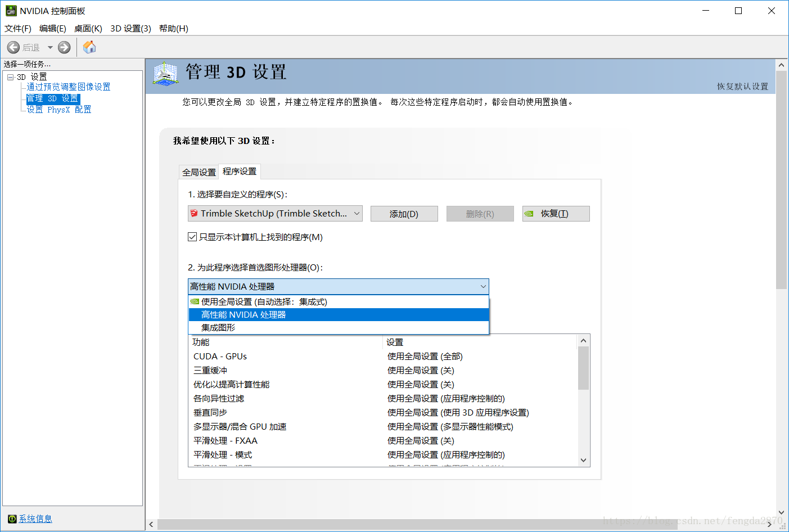Viewport: 789px width, 532px height.
Task: Select 优化以提高计算性能 row
Action: point(383,384)
